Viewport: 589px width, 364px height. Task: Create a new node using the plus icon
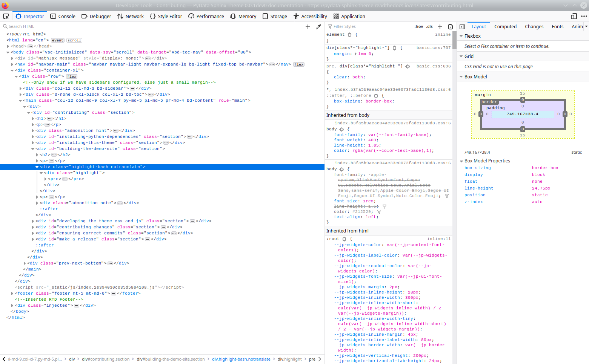[308, 26]
